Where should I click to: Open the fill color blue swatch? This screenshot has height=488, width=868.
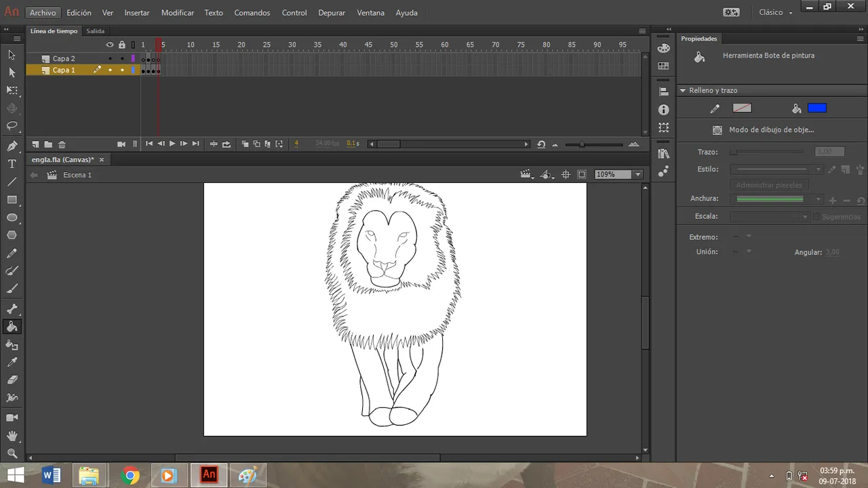(817, 108)
